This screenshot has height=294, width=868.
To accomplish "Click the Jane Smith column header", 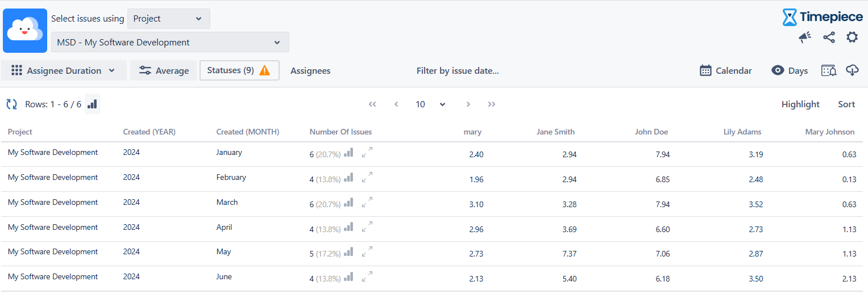I will pos(555,132).
